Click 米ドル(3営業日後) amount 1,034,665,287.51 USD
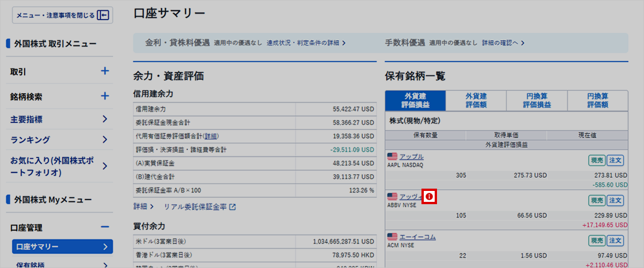 pos(343,242)
